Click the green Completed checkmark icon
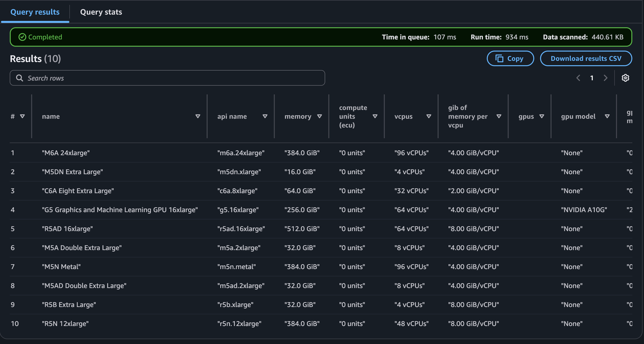644x344 pixels. pyautogui.click(x=22, y=37)
